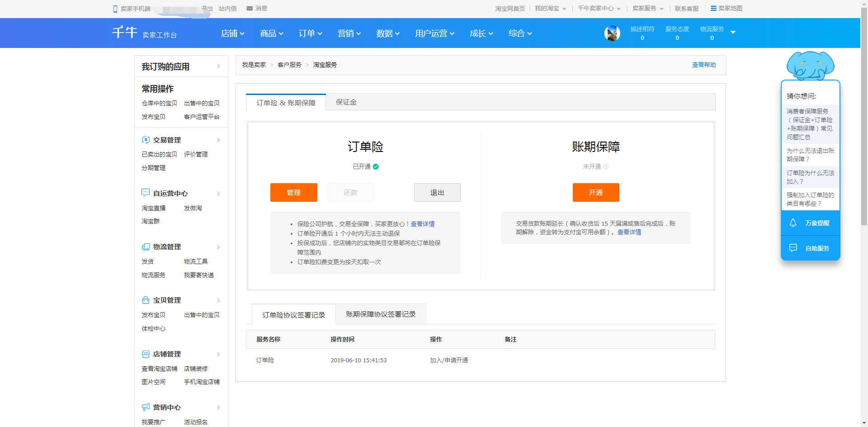Click the user avatar in header
The width and height of the screenshot is (868, 427).
(x=612, y=33)
